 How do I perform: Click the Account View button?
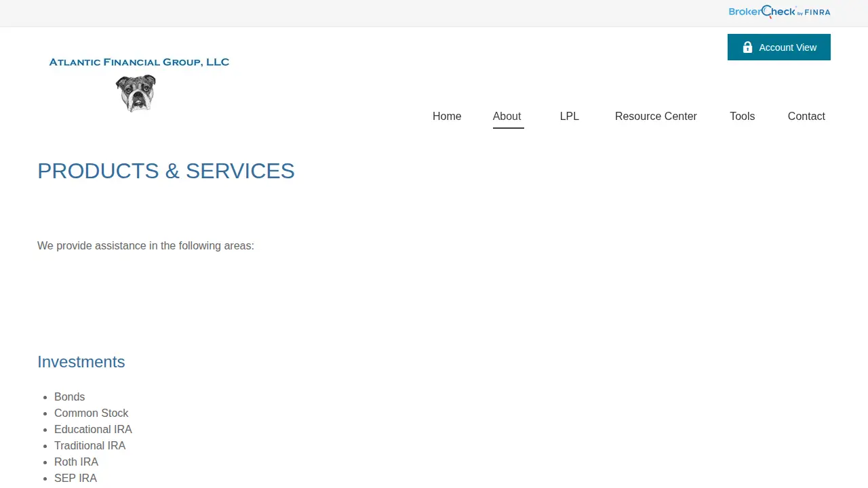pos(779,47)
